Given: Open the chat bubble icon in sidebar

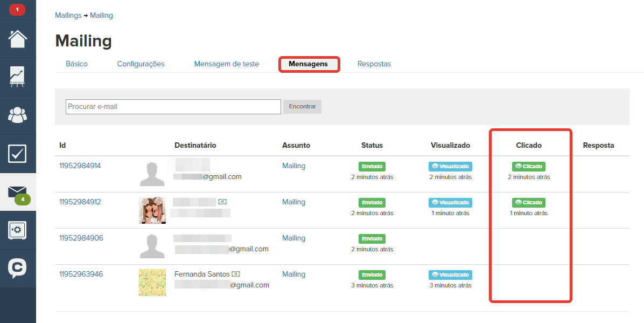Looking at the screenshot, I should click(x=18, y=268).
